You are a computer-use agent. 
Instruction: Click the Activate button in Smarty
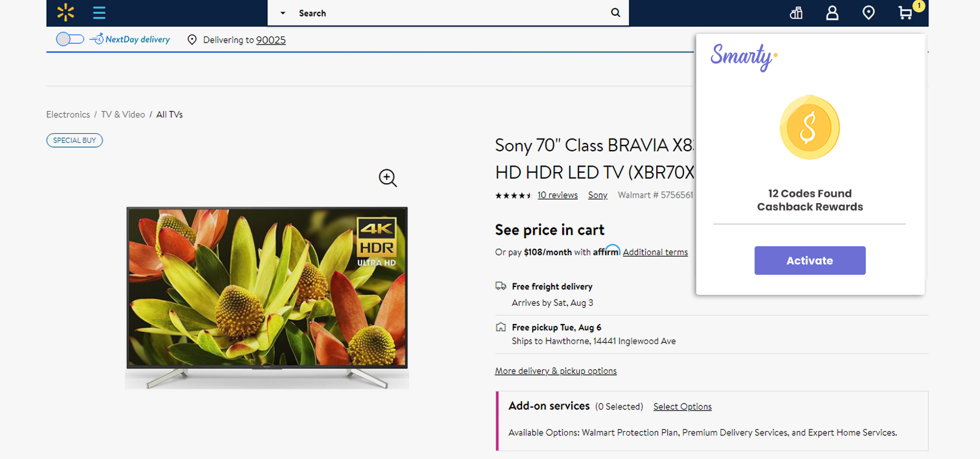click(810, 260)
